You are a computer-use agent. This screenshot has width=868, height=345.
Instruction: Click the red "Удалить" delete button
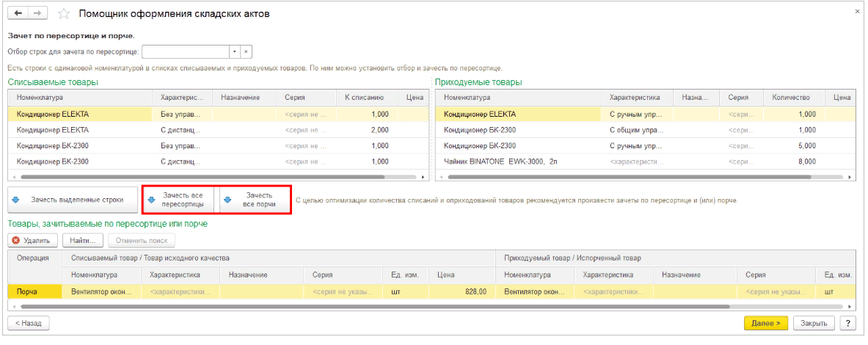(x=32, y=240)
